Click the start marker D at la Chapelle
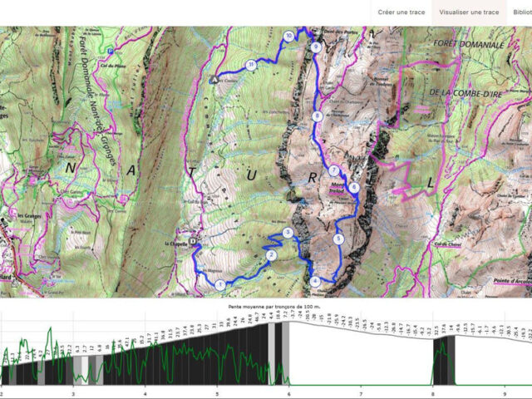Viewport: 532px width, 399px height. tap(194, 242)
